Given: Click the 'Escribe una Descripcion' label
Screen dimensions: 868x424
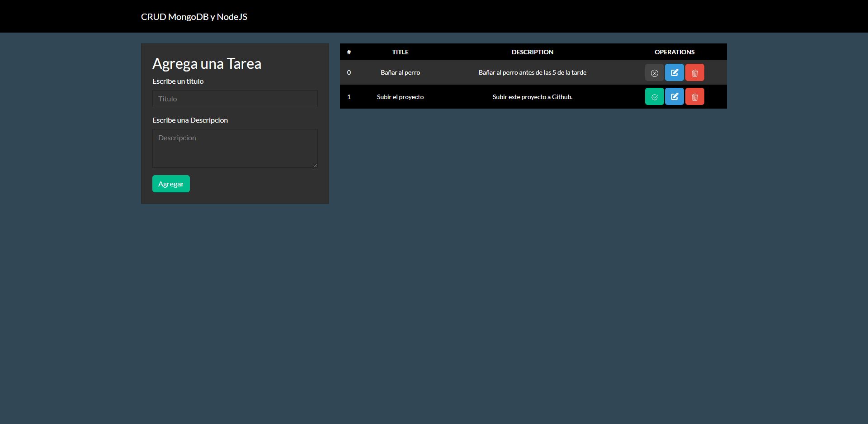Looking at the screenshot, I should [190, 120].
